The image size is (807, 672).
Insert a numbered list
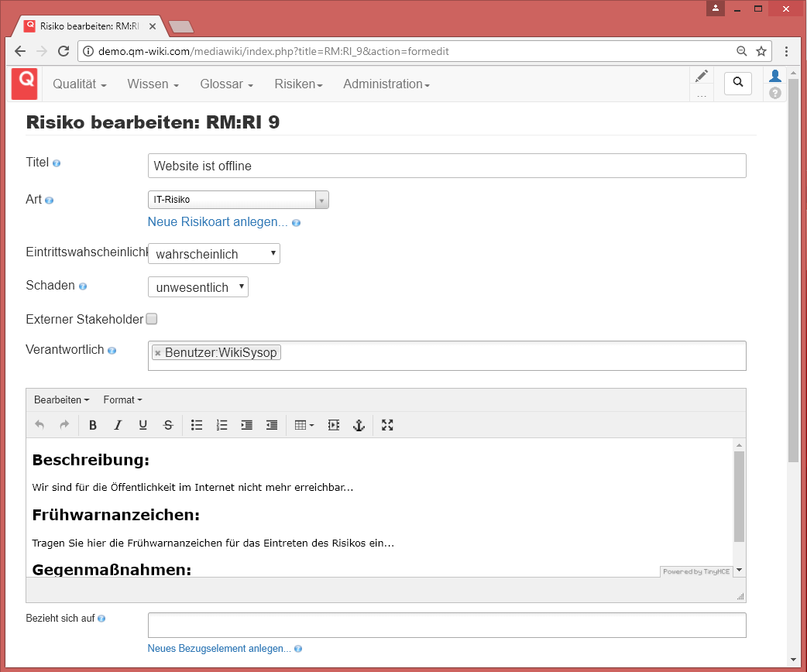click(221, 425)
